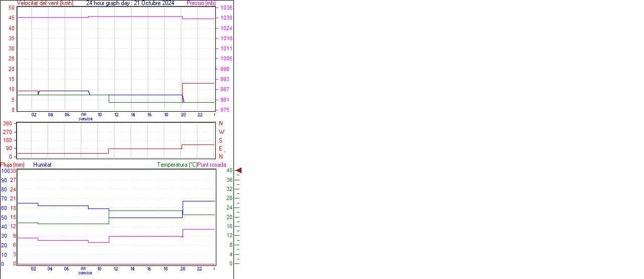Viewport: 644px width, 279px height.
Task: Click the sunrise marker under the wind graph
Action: [x=86, y=119]
